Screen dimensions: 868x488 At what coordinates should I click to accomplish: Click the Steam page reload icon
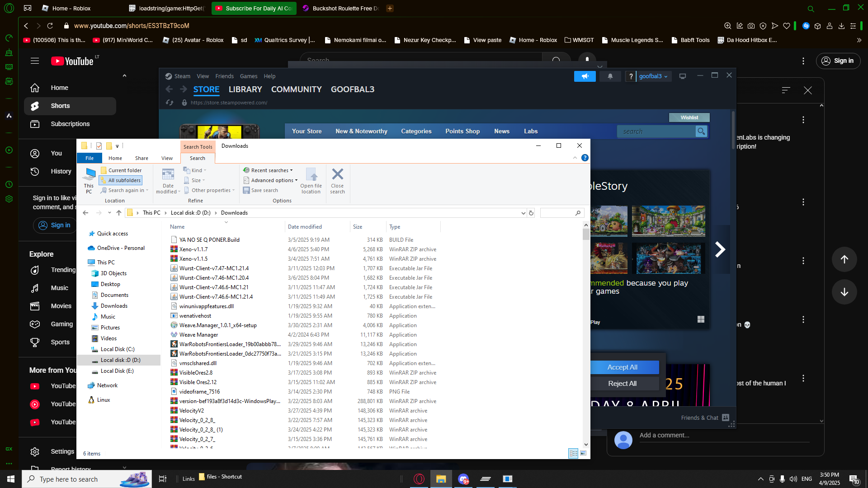pos(170,103)
